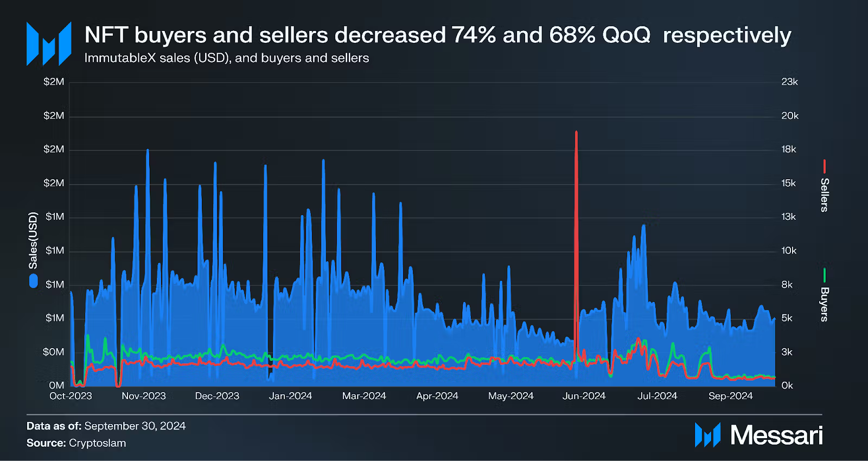Click the Sep-2024 x-axis label
868x461 pixels.
tap(730, 396)
